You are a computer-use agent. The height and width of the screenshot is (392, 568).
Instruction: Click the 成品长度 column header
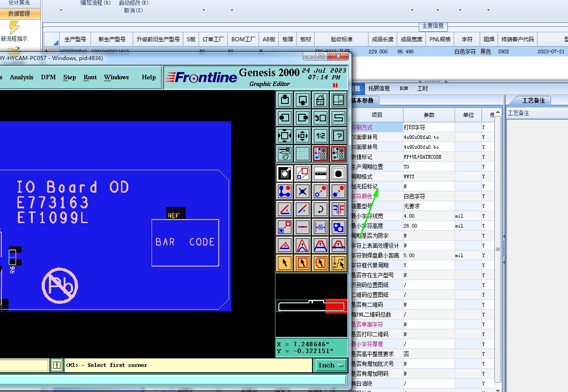coord(383,39)
